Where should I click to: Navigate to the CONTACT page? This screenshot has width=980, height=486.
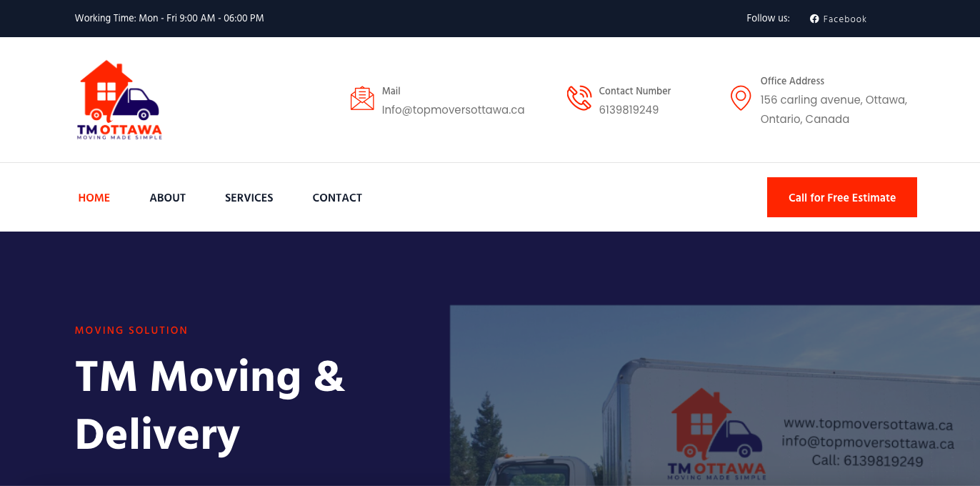click(337, 197)
